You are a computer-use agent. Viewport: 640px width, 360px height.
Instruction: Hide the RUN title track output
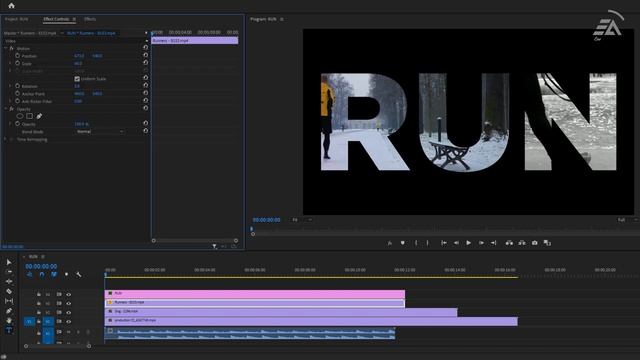[x=69, y=294]
